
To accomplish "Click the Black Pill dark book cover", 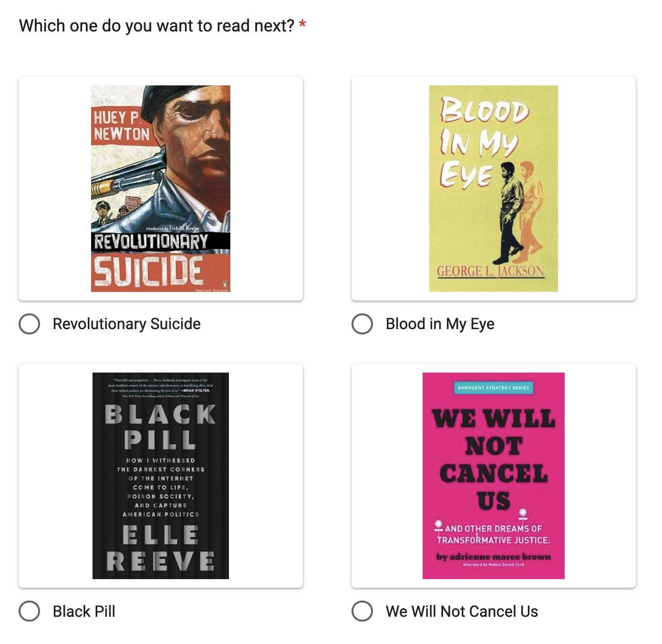I will point(161,476).
